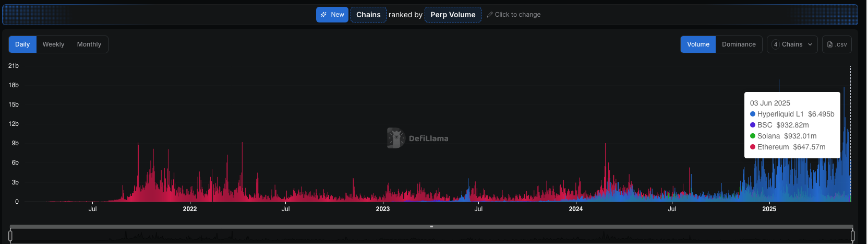Open the 4 Chains filter dropdown
Image resolution: width=868 pixels, height=244 pixels.
coord(792,44)
